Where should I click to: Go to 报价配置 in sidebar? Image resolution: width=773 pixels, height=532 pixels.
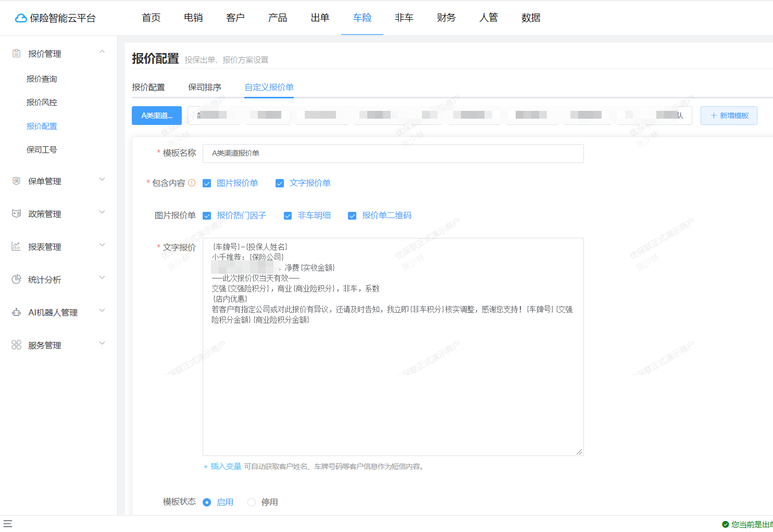point(42,126)
